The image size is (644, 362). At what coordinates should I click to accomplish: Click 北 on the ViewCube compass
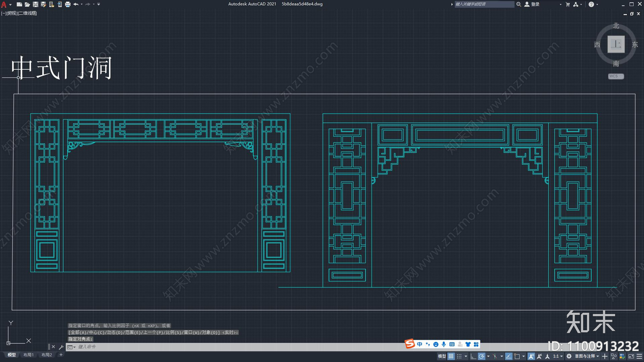tap(616, 26)
